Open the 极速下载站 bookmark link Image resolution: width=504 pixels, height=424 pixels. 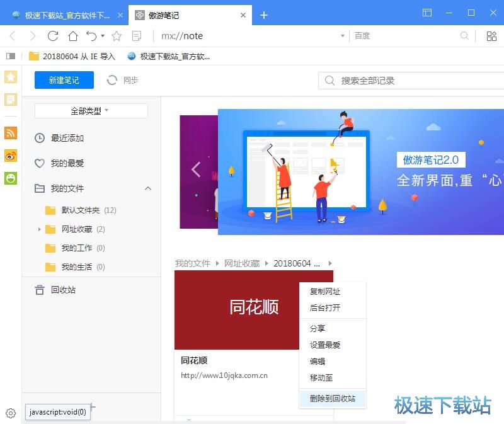168,56
